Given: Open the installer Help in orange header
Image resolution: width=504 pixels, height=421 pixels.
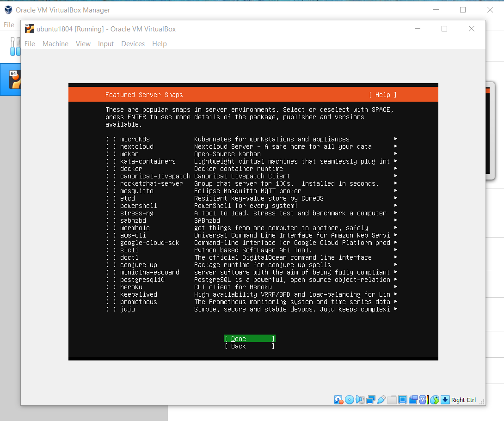Looking at the screenshot, I should pos(382,95).
